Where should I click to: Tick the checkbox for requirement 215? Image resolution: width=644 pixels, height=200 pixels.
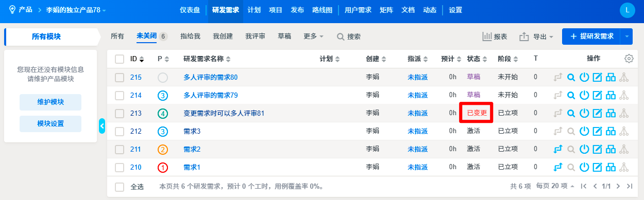click(120, 78)
